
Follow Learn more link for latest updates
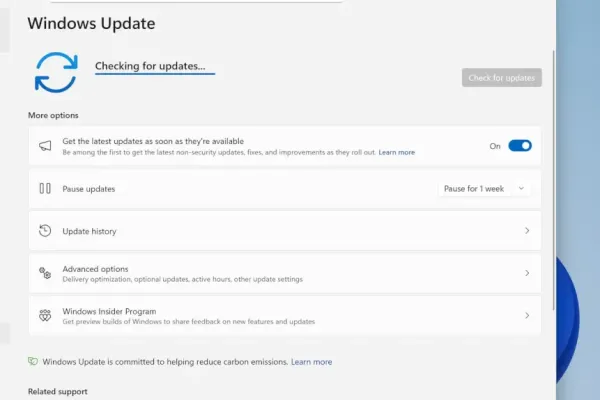[397, 152]
